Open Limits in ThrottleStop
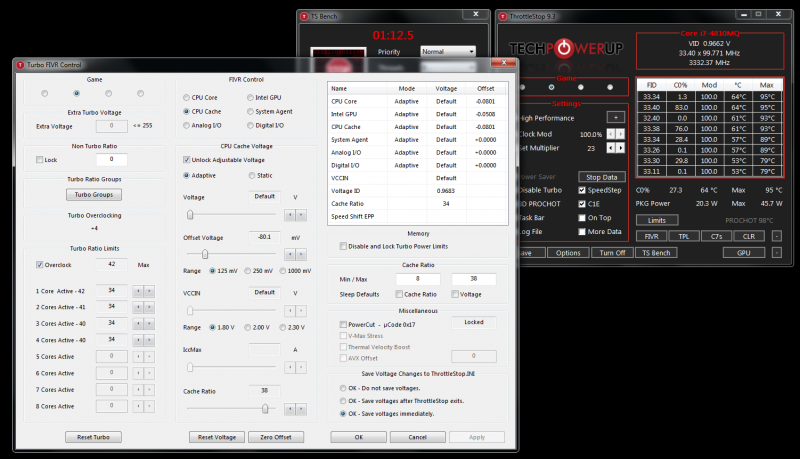This screenshot has height=459, width=800. [657, 220]
